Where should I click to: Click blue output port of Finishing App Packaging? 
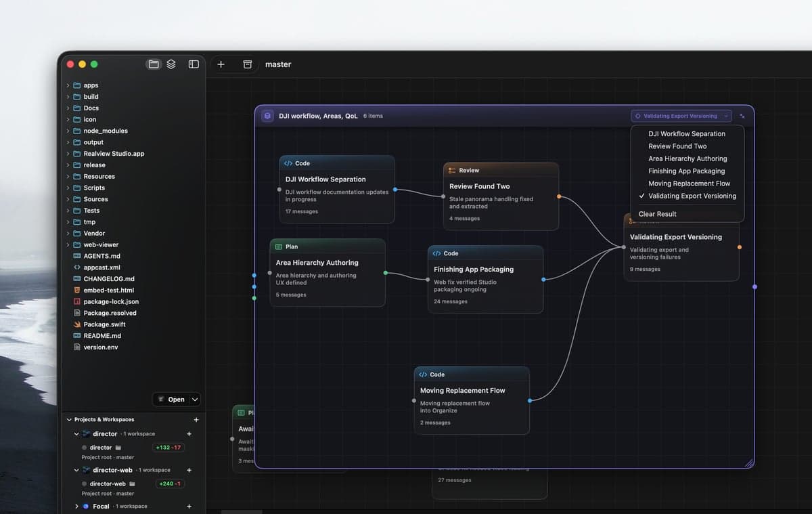pos(543,279)
